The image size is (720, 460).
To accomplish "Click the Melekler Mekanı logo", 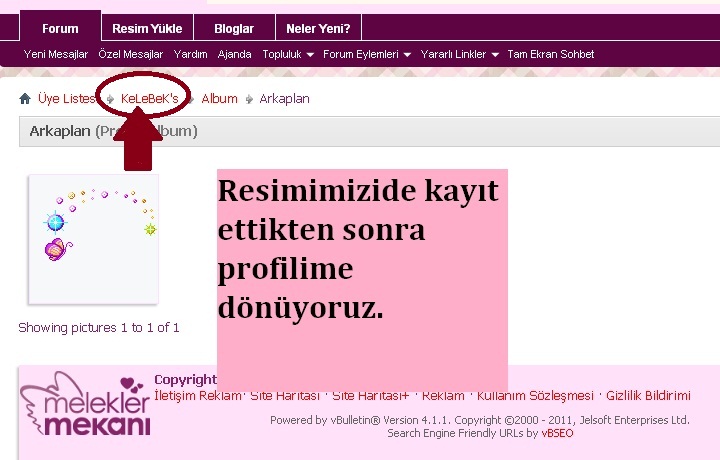I will 86,404.
